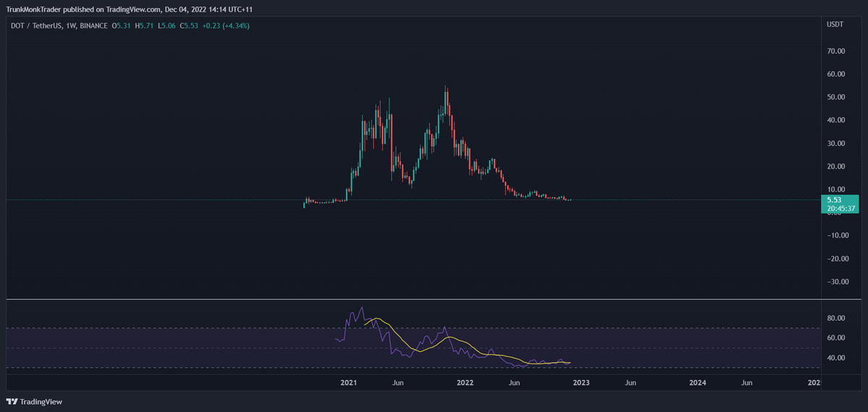Click the 2022 time axis label
Screen dimensions: 868x412
[x=464, y=382]
